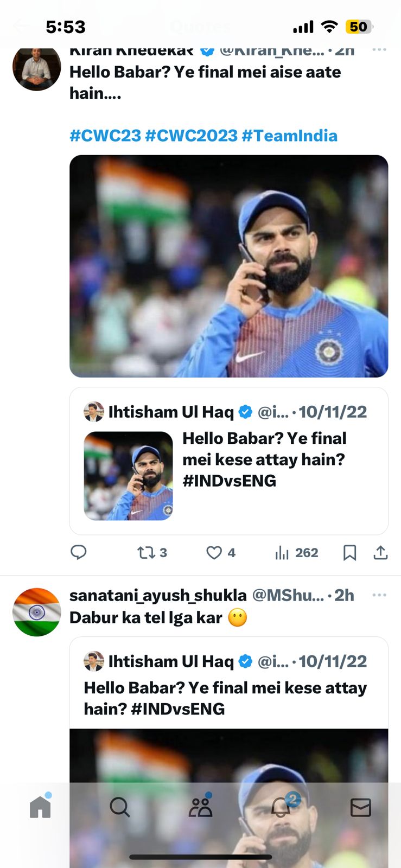Open Search tab in bottom bar
The height and width of the screenshot is (868, 401).
tap(120, 807)
